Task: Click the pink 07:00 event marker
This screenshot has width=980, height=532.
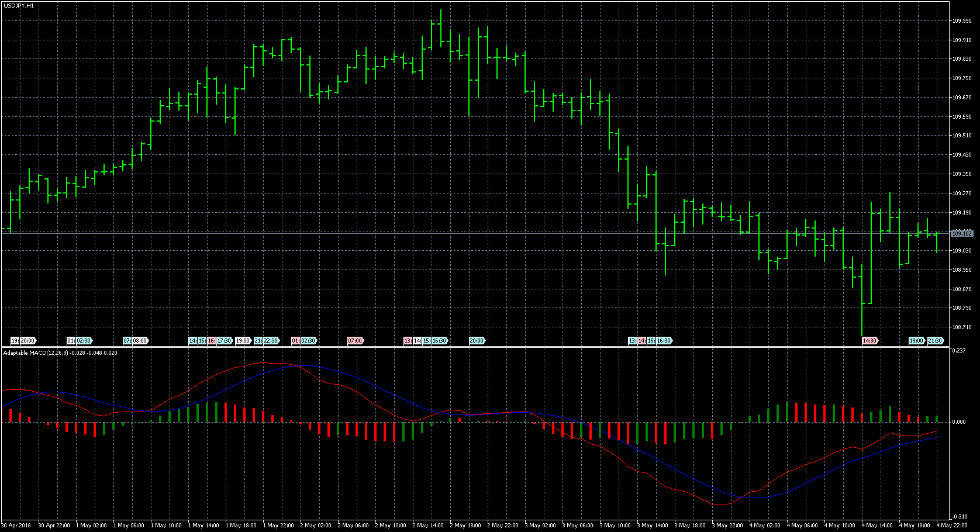Action: pyautogui.click(x=355, y=341)
